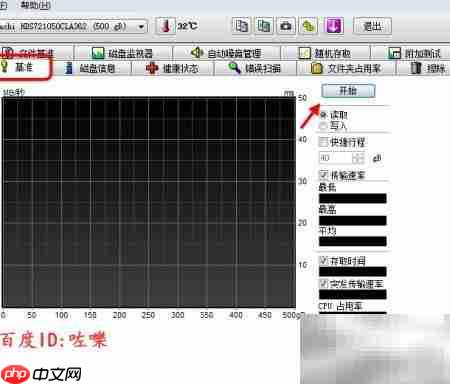
Task: Click the purple download arrow icon
Action: point(334,26)
